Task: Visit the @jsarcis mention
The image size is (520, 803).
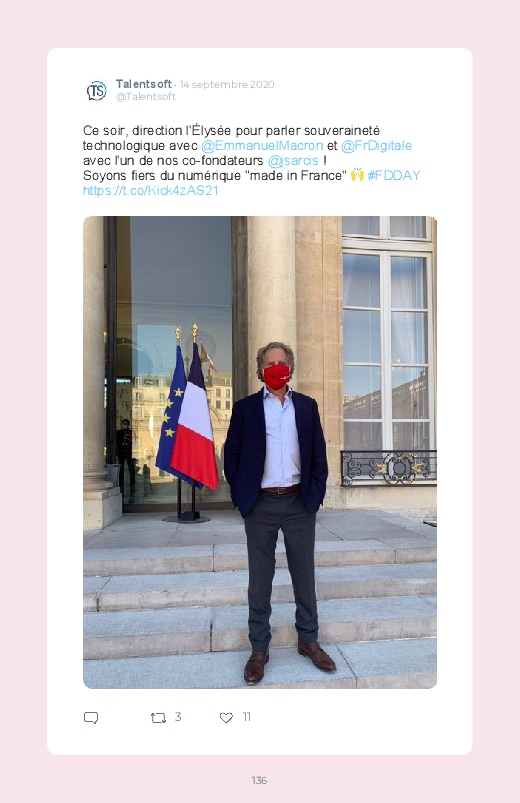Action: pyautogui.click(x=293, y=161)
